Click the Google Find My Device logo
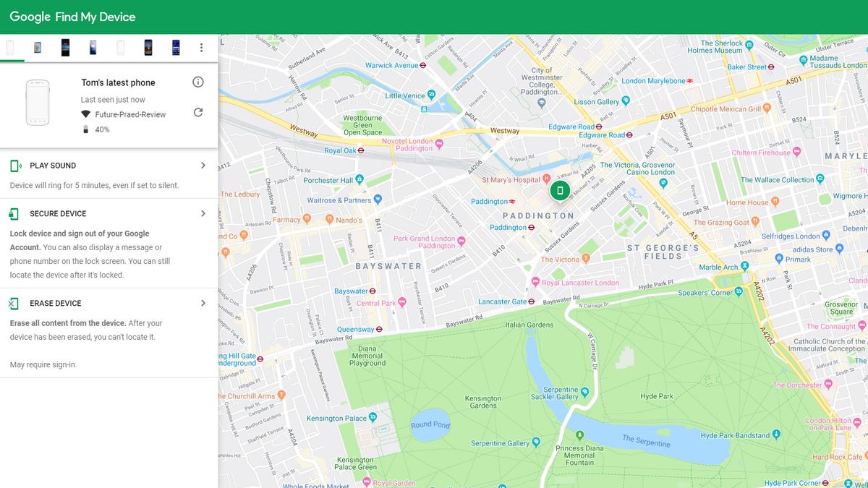This screenshot has width=868, height=488. [72, 16]
